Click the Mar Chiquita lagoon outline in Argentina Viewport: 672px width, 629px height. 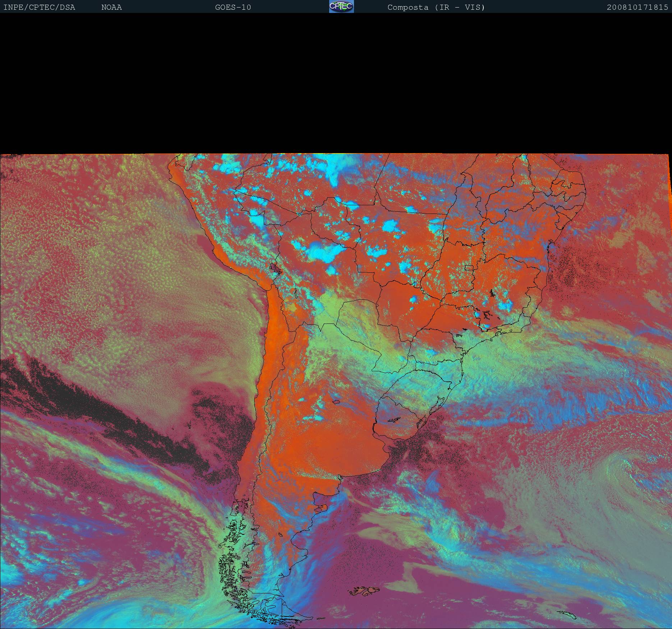click(336, 402)
